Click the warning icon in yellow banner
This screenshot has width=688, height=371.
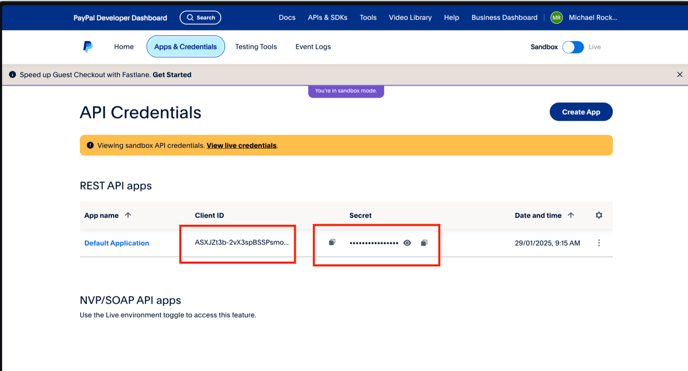pyautogui.click(x=90, y=145)
